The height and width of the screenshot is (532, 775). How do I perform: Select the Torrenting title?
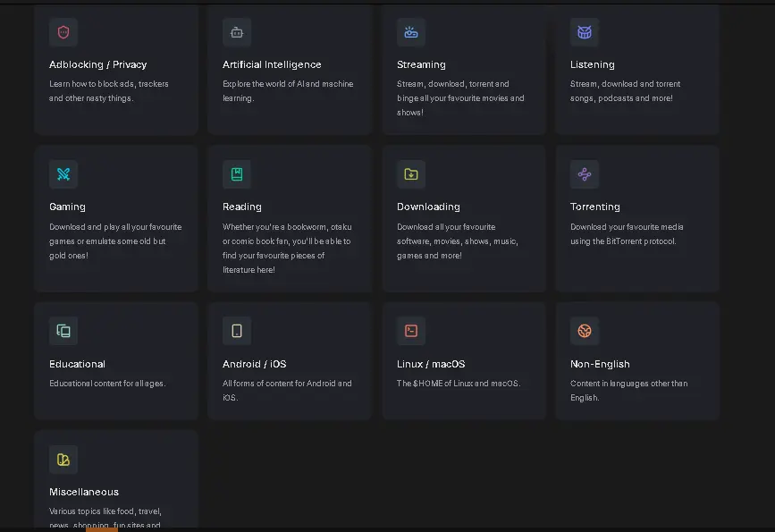click(x=595, y=207)
